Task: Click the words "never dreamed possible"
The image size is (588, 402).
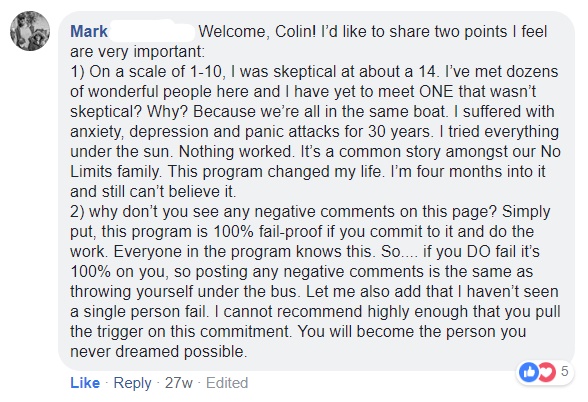Action: point(158,352)
